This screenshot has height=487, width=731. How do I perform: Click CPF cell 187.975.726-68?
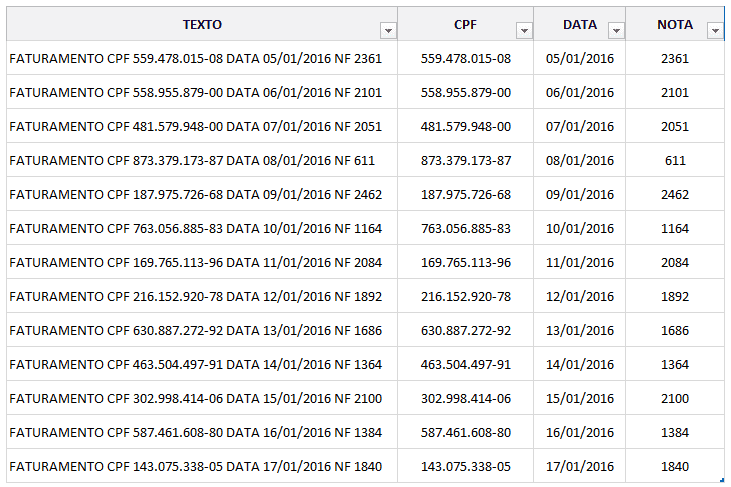point(465,195)
